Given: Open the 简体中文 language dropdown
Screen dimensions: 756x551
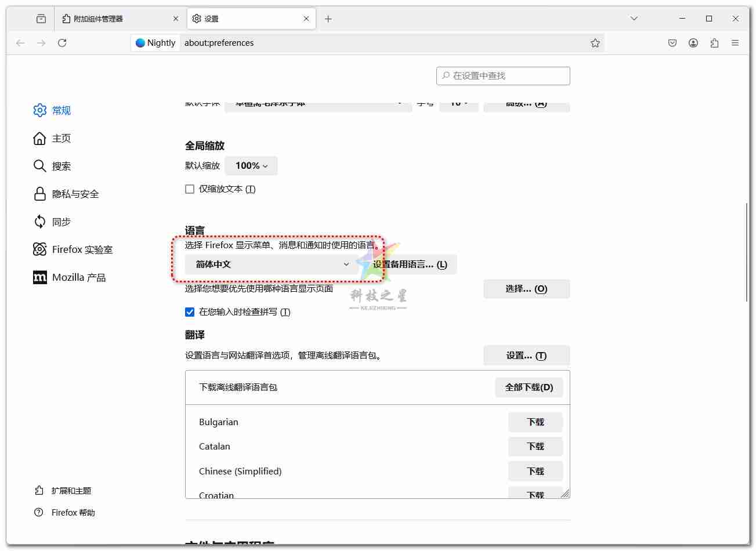Looking at the screenshot, I should tap(270, 264).
